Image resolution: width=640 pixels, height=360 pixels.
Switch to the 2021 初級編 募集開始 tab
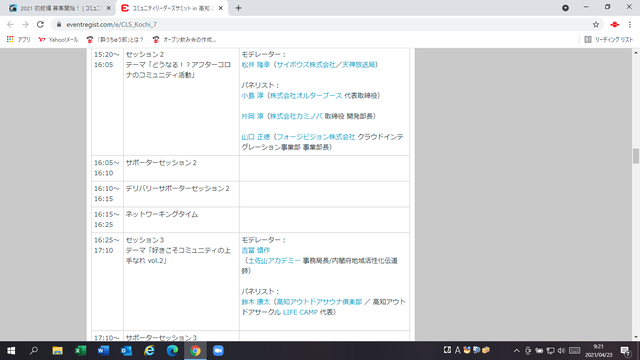click(60, 8)
